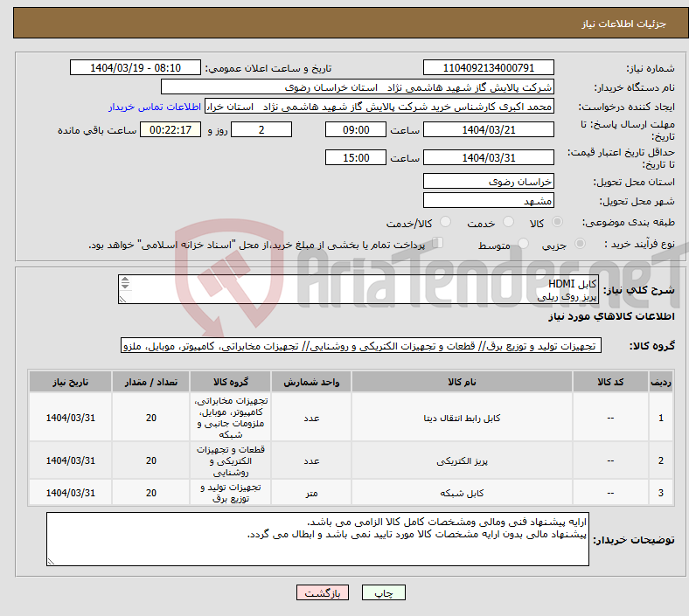Click the remaining time field 00:22:17
This screenshot has width=689, height=616.
[x=171, y=130]
